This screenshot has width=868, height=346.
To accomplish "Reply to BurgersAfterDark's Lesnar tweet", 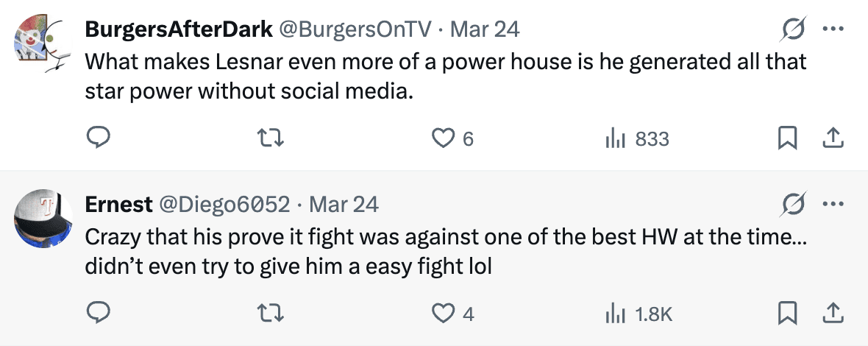I will click(x=99, y=138).
